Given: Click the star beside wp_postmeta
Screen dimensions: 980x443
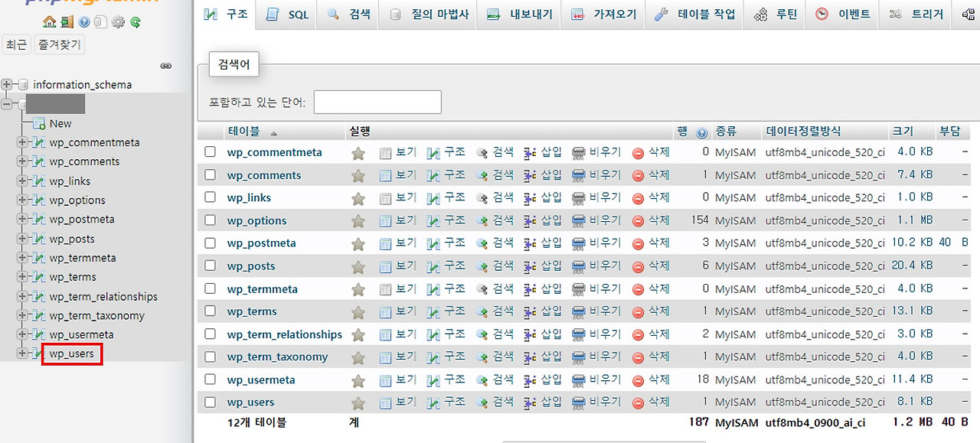Looking at the screenshot, I should pyautogui.click(x=358, y=244).
